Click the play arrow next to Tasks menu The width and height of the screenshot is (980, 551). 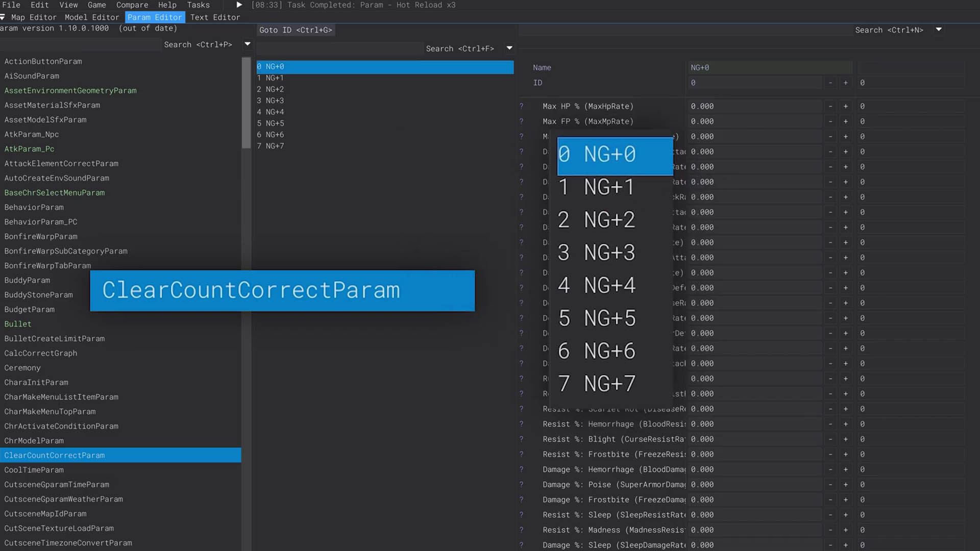click(239, 5)
